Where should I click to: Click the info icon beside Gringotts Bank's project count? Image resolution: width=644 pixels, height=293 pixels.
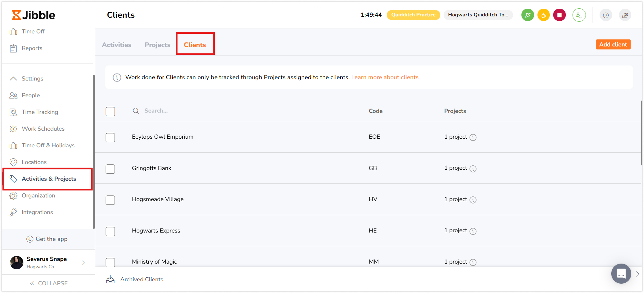pyautogui.click(x=473, y=169)
